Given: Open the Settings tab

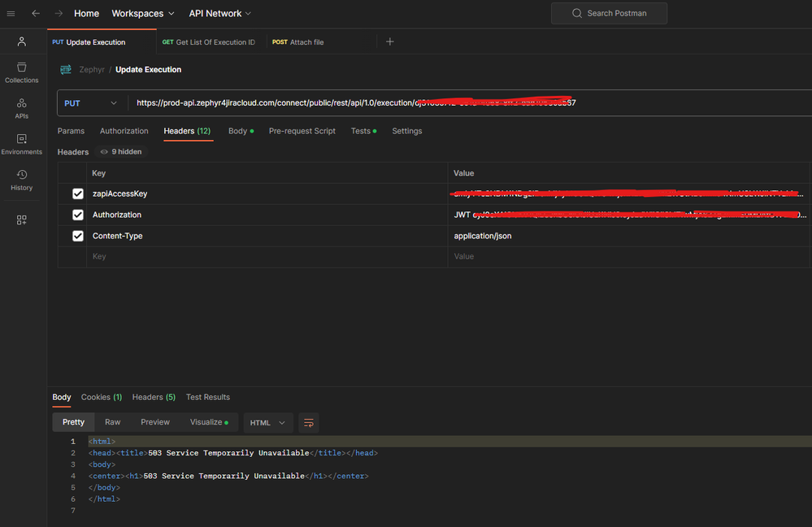Looking at the screenshot, I should pos(407,131).
